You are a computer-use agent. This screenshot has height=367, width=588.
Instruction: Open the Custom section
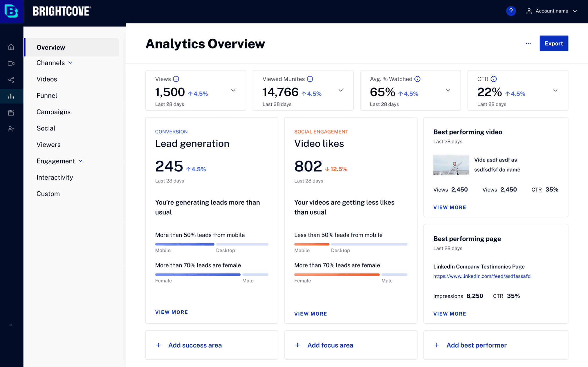pos(48,194)
